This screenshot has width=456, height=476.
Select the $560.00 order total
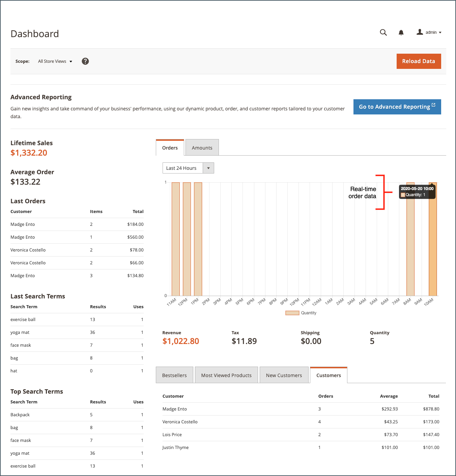tap(135, 237)
